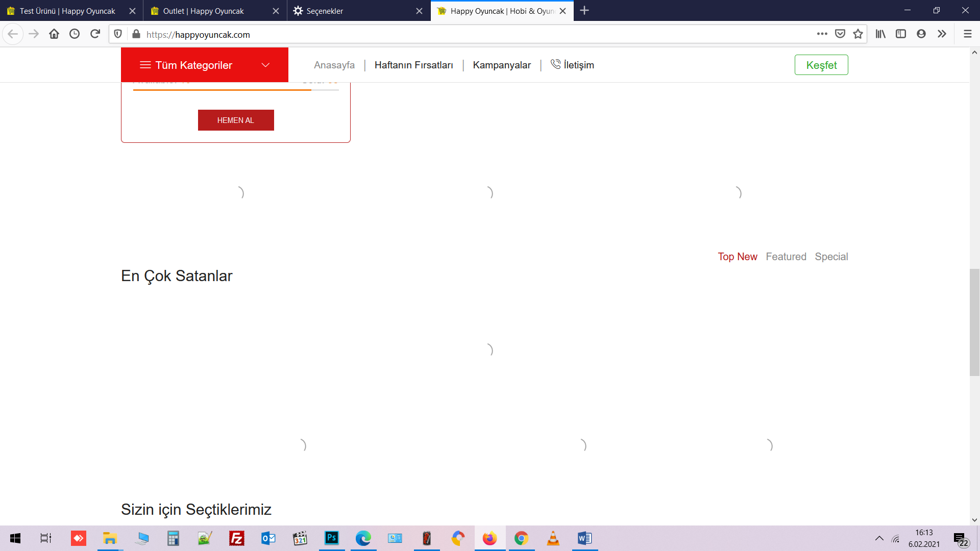
Task: Go back with the browser back arrow
Action: tap(13, 34)
